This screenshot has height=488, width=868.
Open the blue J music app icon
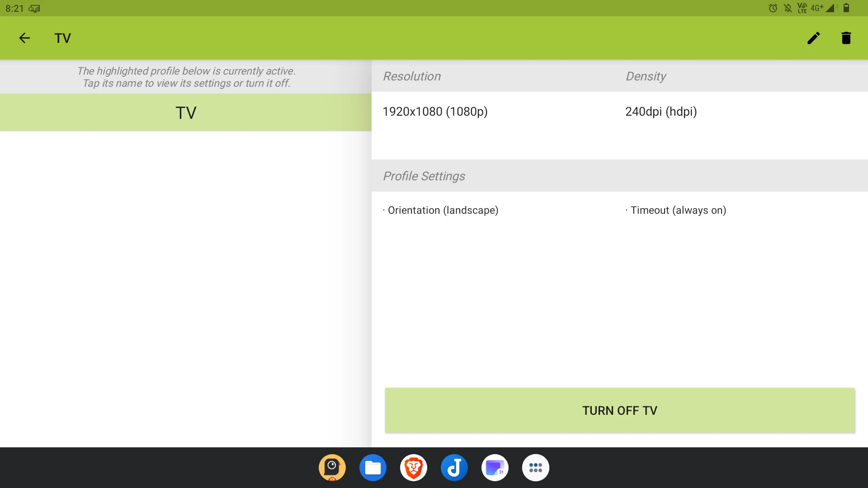(x=454, y=468)
